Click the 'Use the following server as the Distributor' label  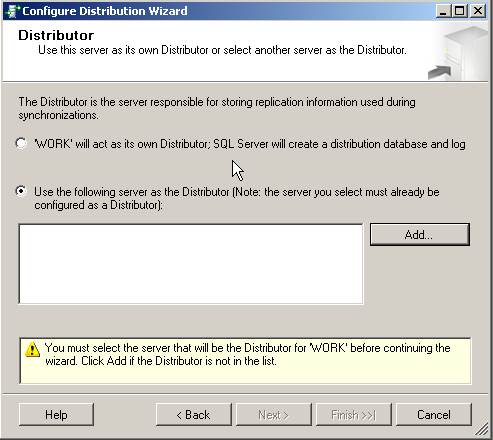(237, 198)
